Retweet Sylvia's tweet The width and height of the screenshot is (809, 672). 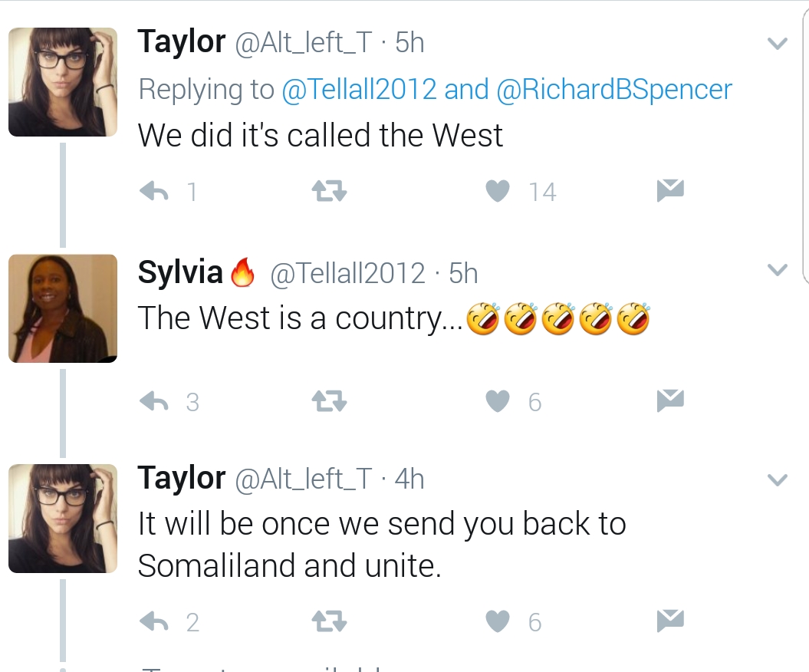(x=331, y=401)
